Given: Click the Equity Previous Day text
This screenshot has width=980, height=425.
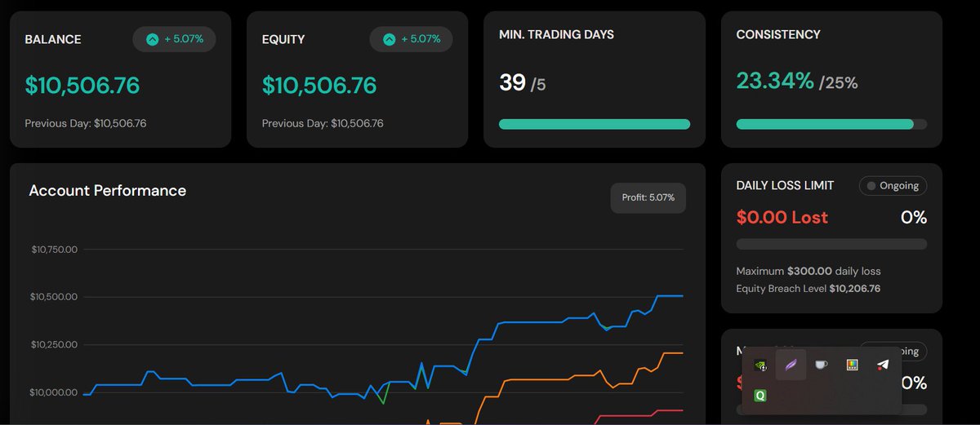Looking at the screenshot, I should [323, 124].
